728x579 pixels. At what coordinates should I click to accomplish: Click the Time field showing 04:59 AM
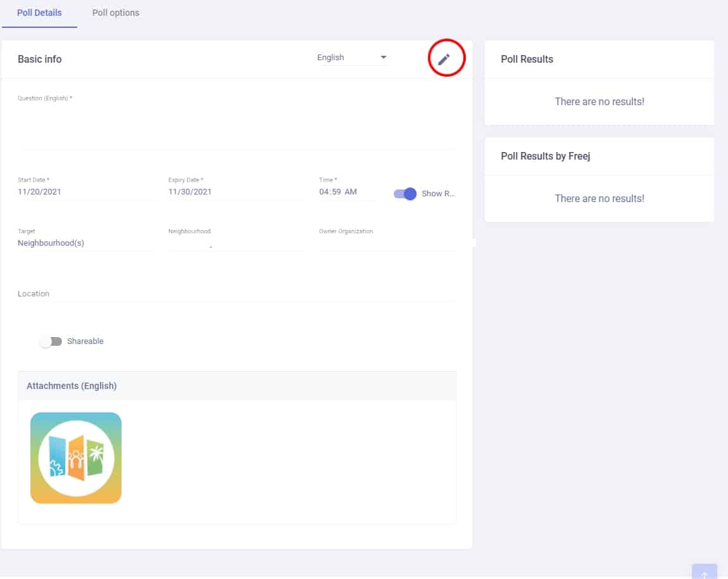coord(347,192)
